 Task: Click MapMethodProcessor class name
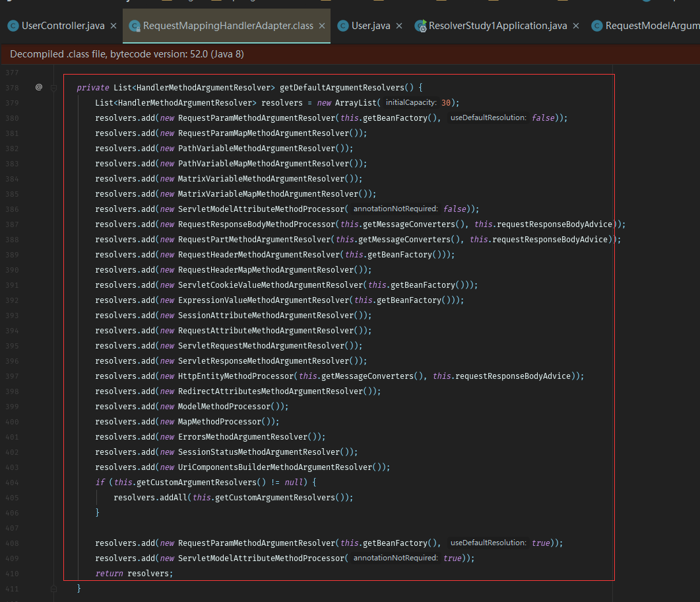click(x=220, y=422)
